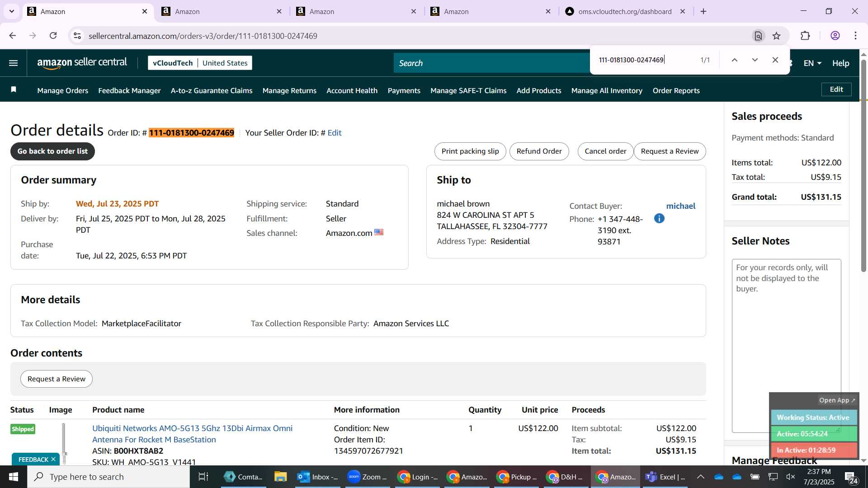Image resolution: width=868 pixels, height=488 pixels.
Task: Open Zoom from taskbar
Action: pos(368,477)
